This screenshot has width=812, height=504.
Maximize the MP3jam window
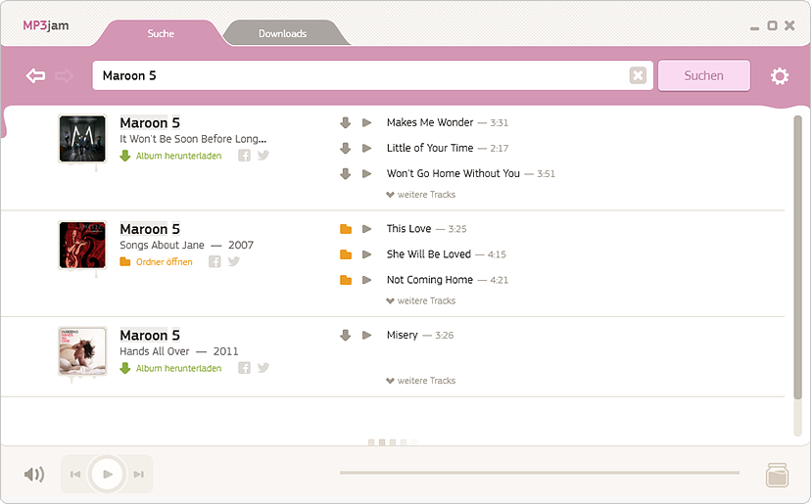click(x=772, y=25)
